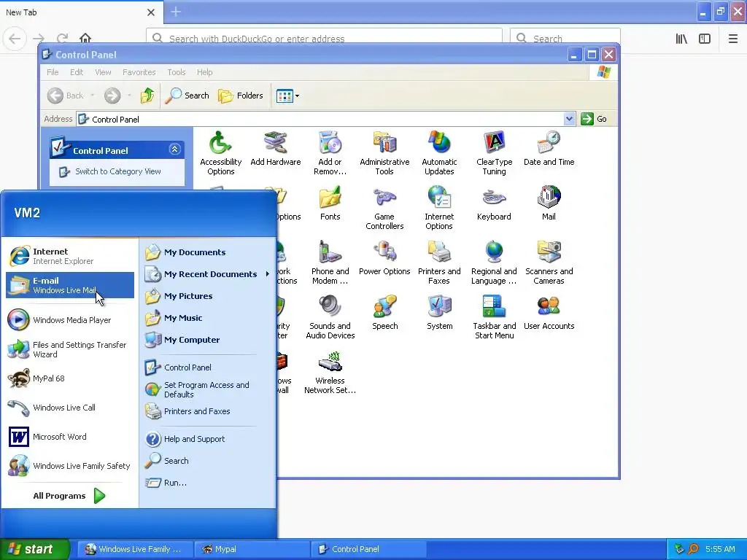
Task: Open Run... in Start menu
Action: (207, 483)
